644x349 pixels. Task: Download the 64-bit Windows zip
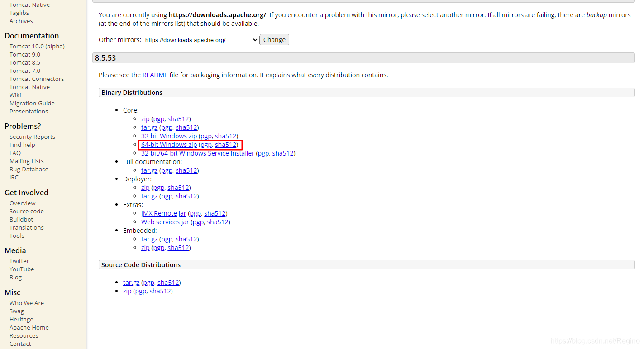click(x=169, y=145)
